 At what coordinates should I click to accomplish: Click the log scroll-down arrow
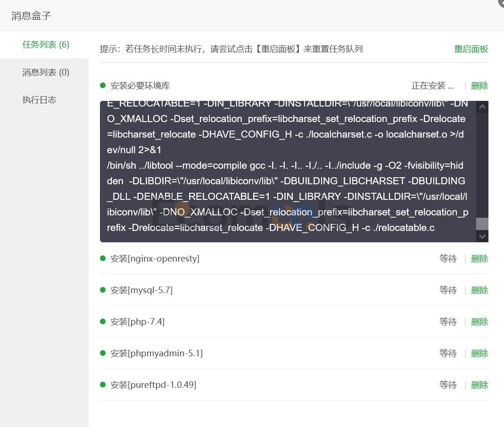click(482, 237)
